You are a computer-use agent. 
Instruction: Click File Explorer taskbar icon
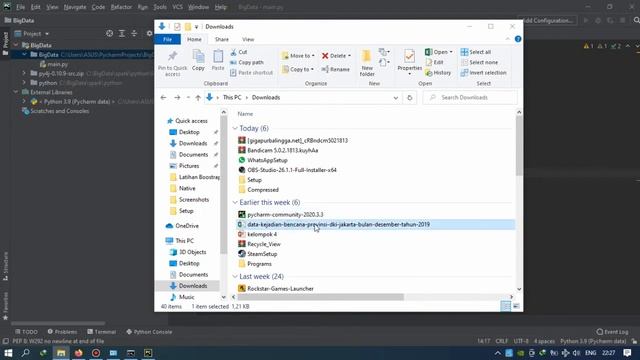click(61, 353)
